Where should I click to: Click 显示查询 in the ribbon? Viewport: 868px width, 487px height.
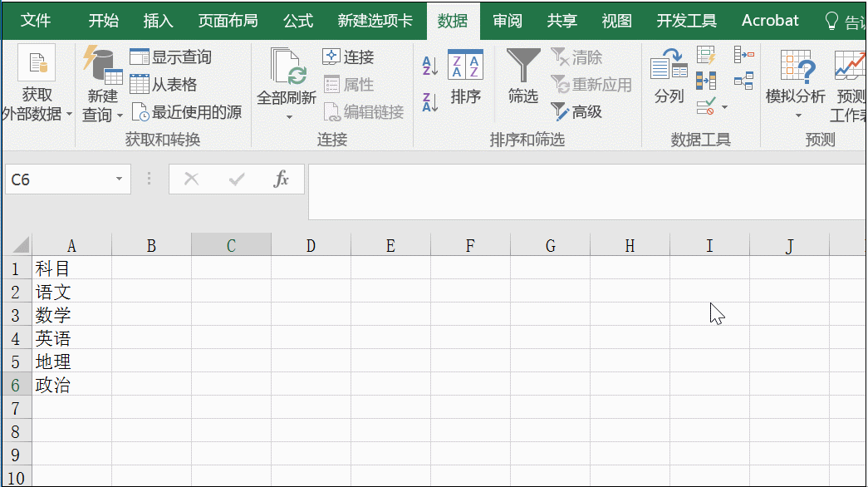click(x=170, y=57)
